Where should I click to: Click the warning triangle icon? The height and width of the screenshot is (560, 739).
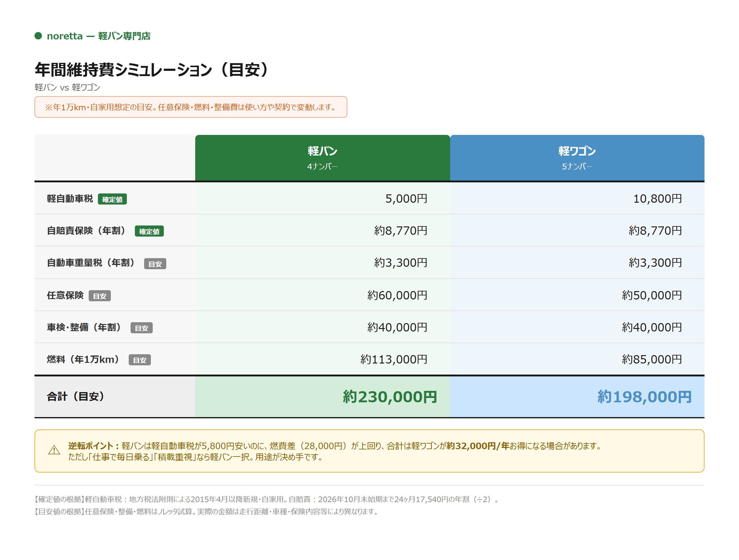54,450
